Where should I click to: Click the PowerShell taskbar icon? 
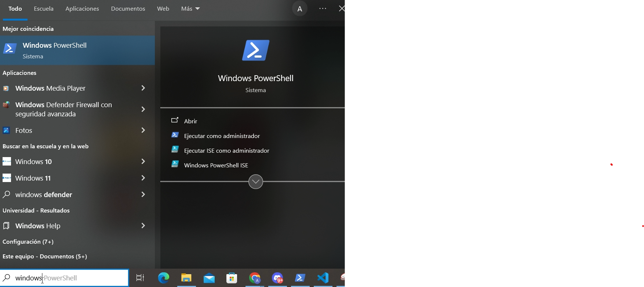click(x=300, y=278)
